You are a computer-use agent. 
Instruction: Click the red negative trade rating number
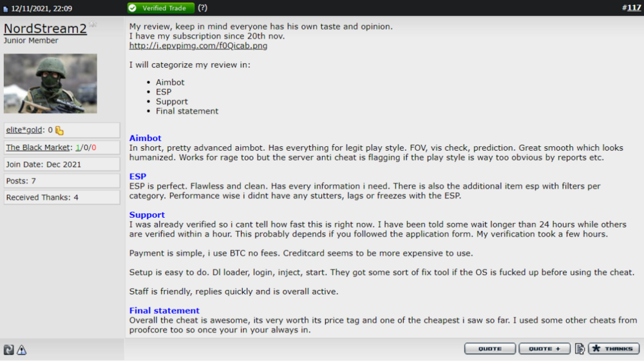click(x=94, y=148)
